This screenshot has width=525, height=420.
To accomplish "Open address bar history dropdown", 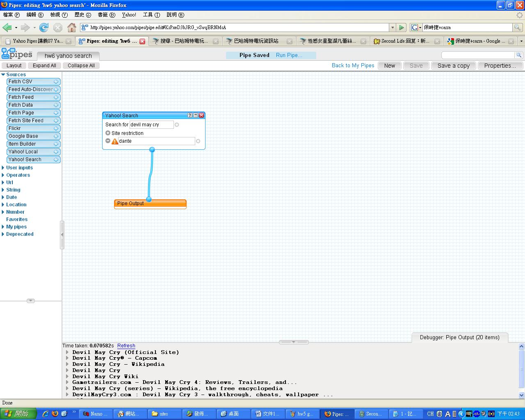I will click(x=393, y=27).
